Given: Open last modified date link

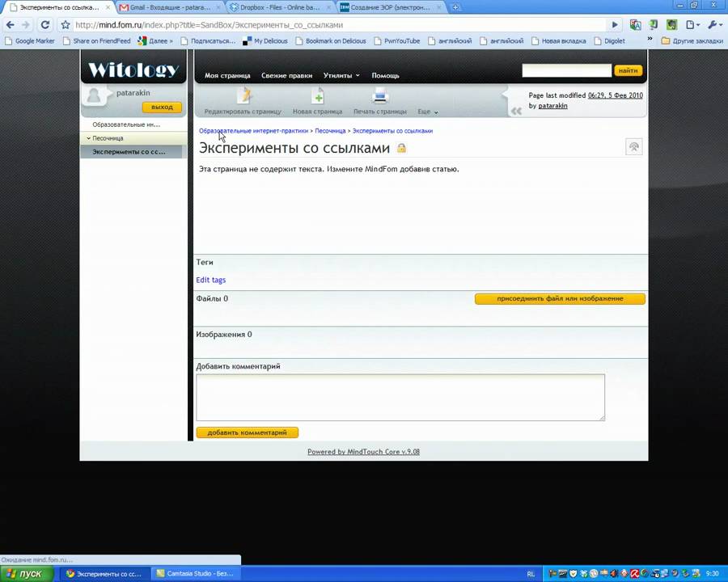Looking at the screenshot, I should pos(616,95).
